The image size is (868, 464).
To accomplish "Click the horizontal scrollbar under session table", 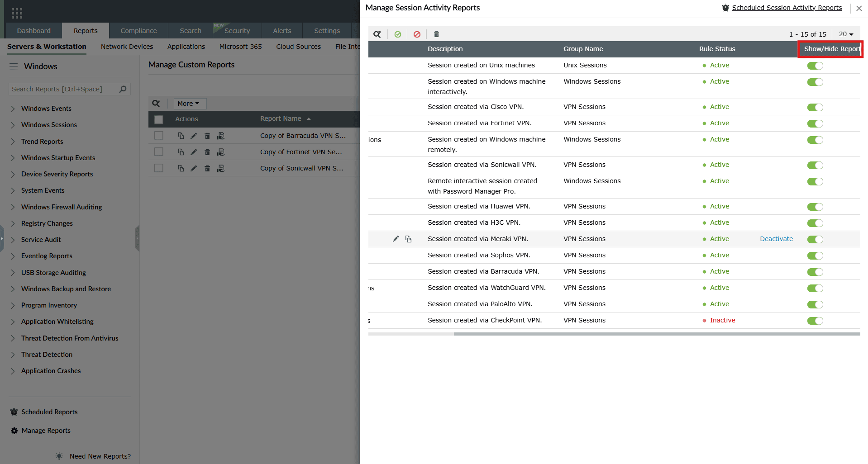I will click(x=657, y=334).
